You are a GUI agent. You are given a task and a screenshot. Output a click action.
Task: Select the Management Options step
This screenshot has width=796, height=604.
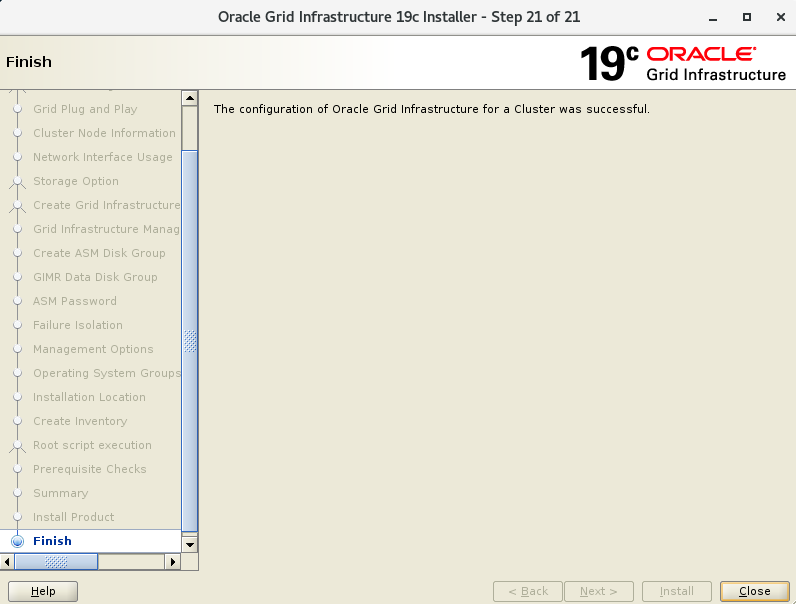pos(93,349)
